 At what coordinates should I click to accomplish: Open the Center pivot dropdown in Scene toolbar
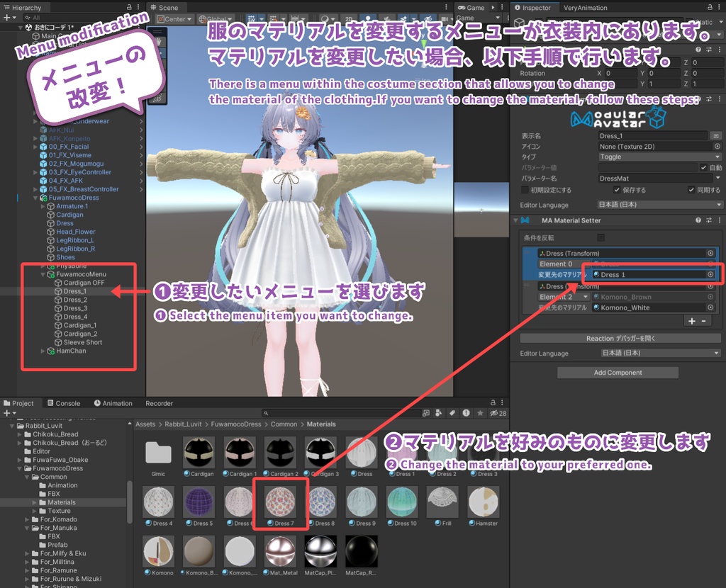click(174, 19)
